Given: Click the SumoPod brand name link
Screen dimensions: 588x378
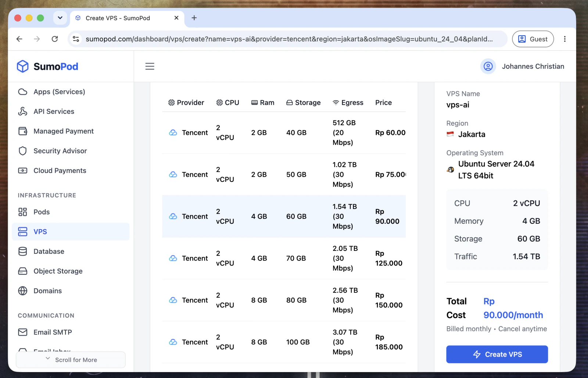Looking at the screenshot, I should (x=56, y=66).
